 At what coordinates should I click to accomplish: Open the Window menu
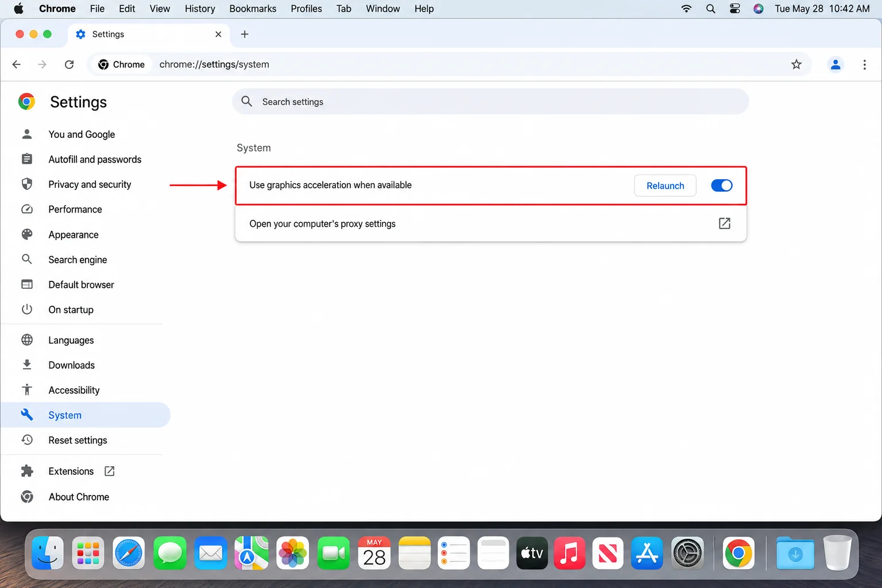383,9
